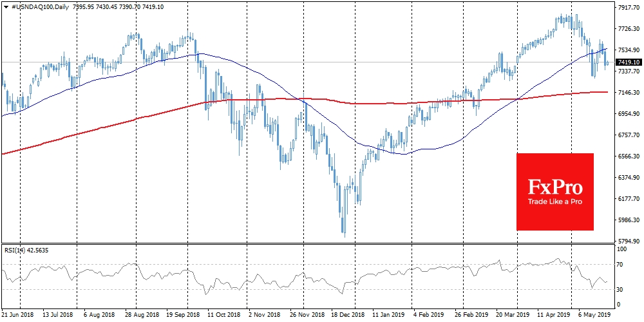The height and width of the screenshot is (322, 644).
Task: Click the 7146.30 price axis label
Action: 628,93
